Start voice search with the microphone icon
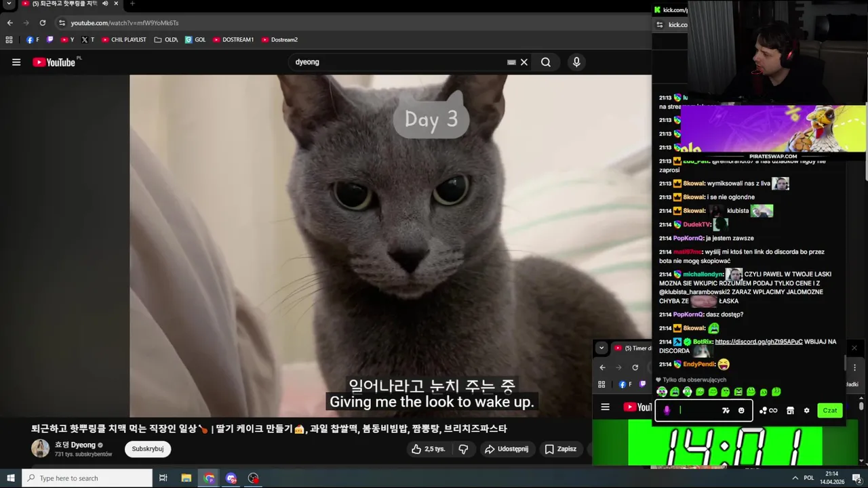 click(576, 62)
